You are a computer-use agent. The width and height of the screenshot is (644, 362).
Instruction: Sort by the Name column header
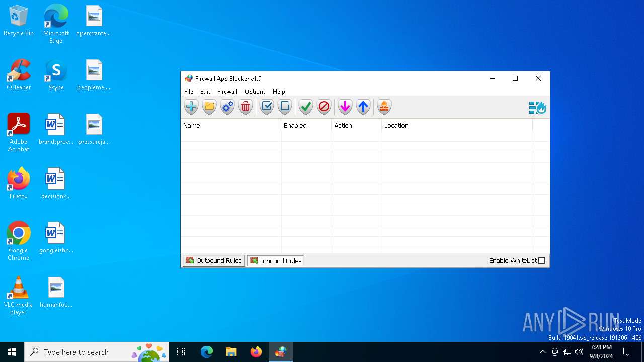231,126
